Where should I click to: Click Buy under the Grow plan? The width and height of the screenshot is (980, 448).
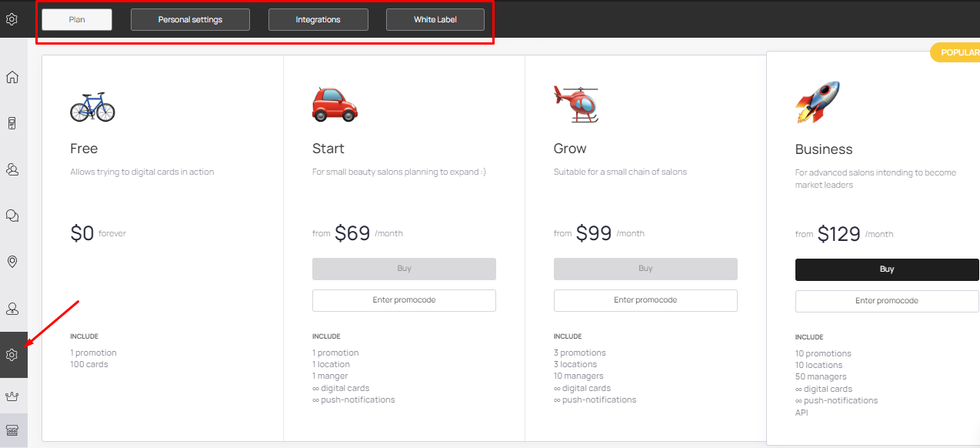(x=645, y=269)
